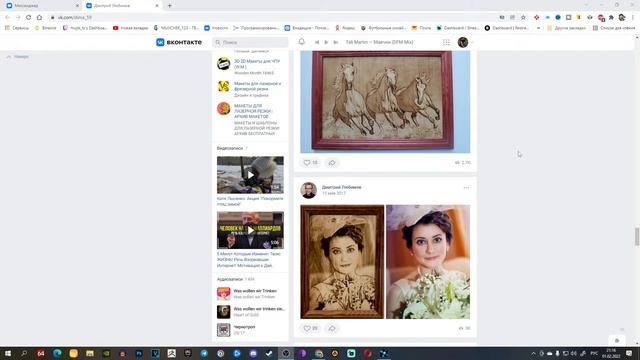Image resolution: width=640 pixels, height=360 pixels.
Task: Open Почта bookmark
Action: (422, 28)
